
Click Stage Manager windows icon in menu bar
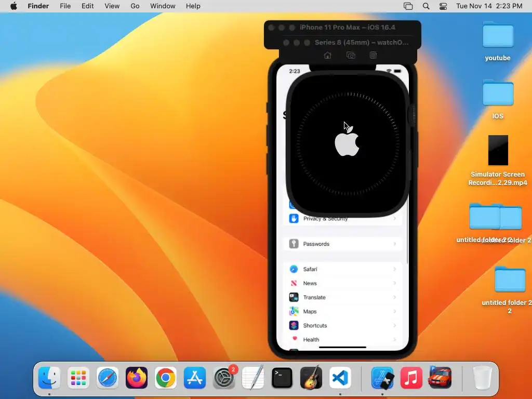tap(408, 6)
